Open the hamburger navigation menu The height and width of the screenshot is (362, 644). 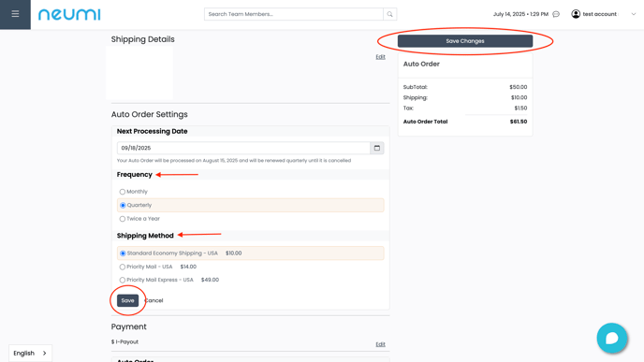[15, 14]
